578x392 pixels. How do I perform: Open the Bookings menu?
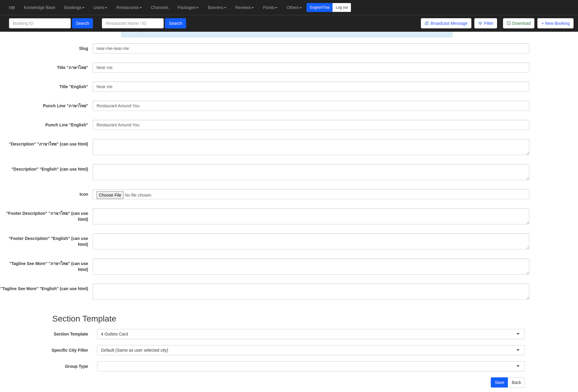tap(74, 7)
